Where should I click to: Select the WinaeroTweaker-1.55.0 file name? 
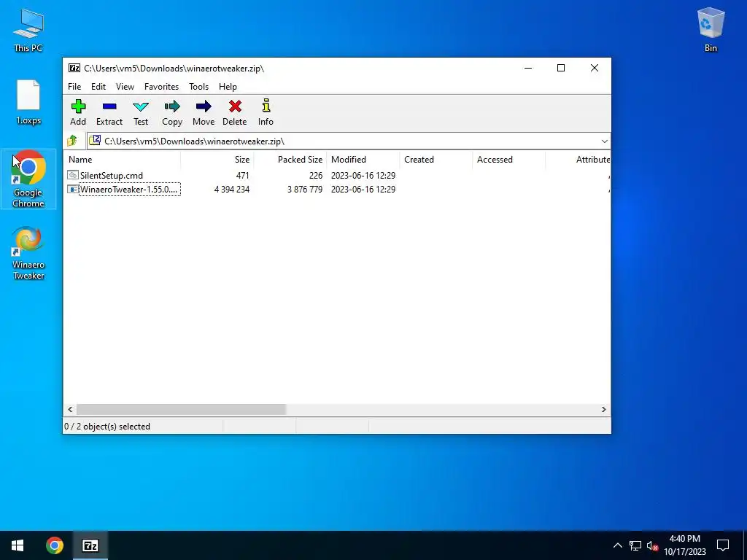click(129, 189)
